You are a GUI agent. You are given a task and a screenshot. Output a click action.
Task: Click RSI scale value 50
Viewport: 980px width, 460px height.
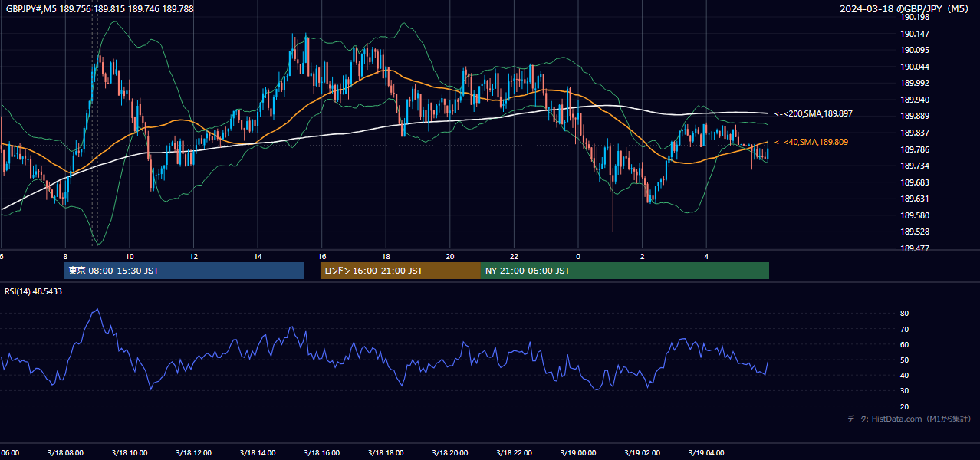[905, 360]
